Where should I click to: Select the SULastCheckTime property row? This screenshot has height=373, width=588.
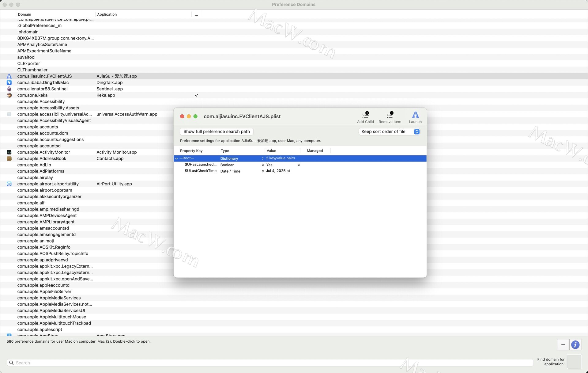[x=300, y=171]
